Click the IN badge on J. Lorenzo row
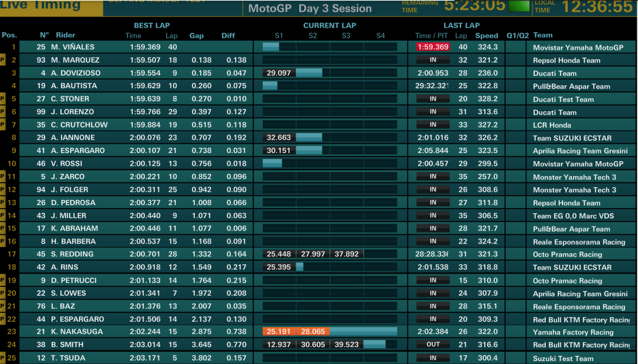 433,111
